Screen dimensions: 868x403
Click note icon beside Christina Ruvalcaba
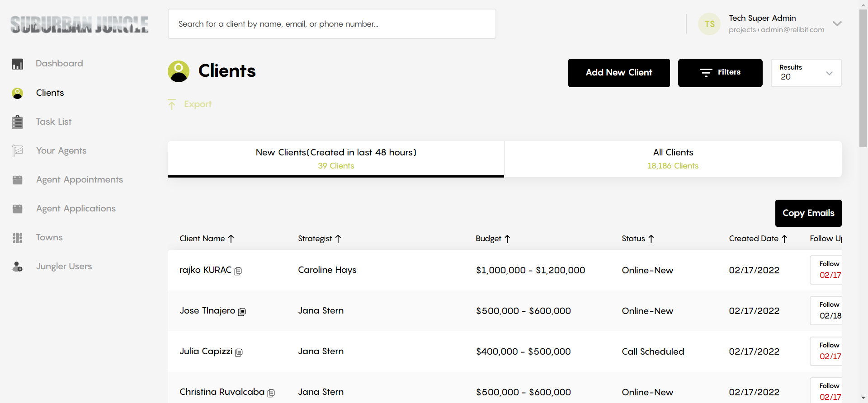pos(271,393)
